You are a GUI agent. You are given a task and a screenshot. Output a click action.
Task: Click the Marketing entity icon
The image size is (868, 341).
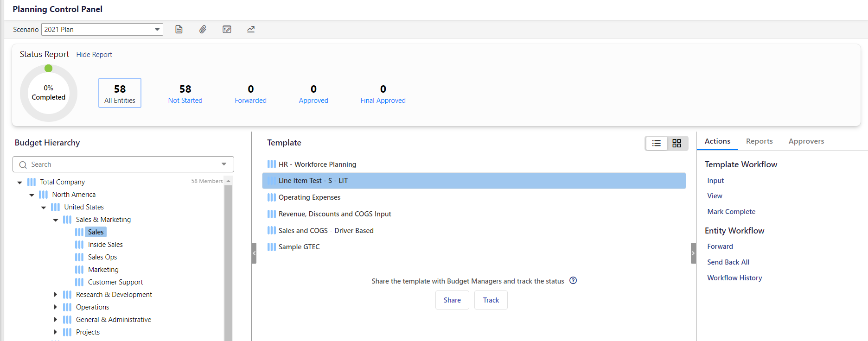(79, 270)
